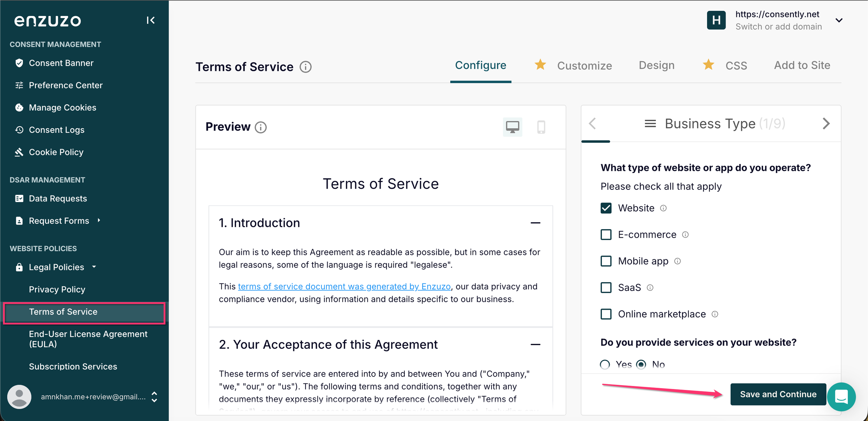The width and height of the screenshot is (868, 421).
Task: Click info icon beside SaaS option
Action: coord(650,288)
